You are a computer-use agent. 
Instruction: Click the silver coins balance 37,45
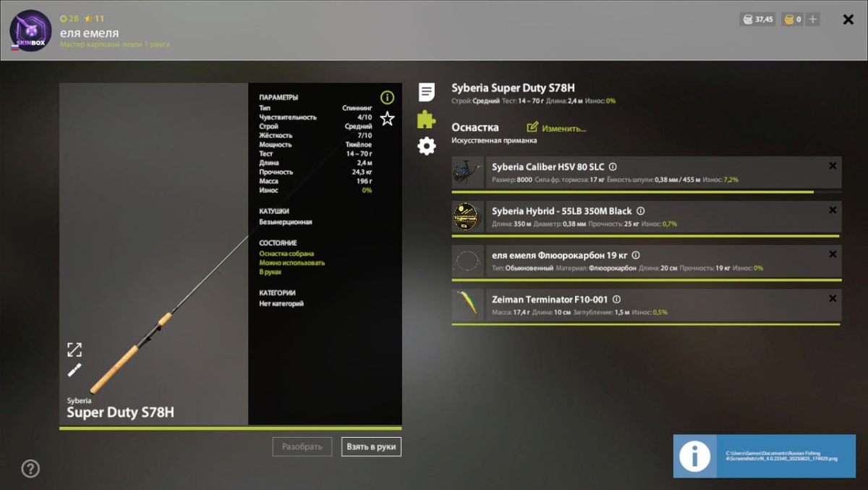pos(757,20)
